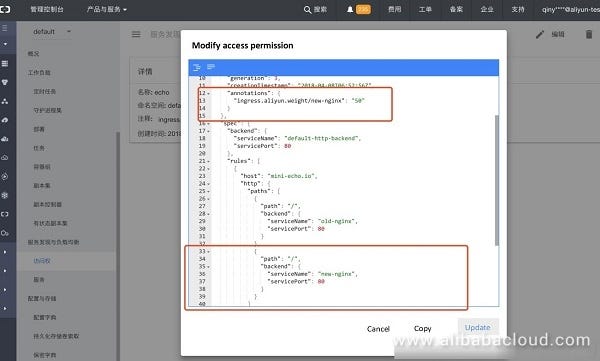600x361 pixels.
Task: Open the notifications bell icon
Action: (x=350, y=10)
